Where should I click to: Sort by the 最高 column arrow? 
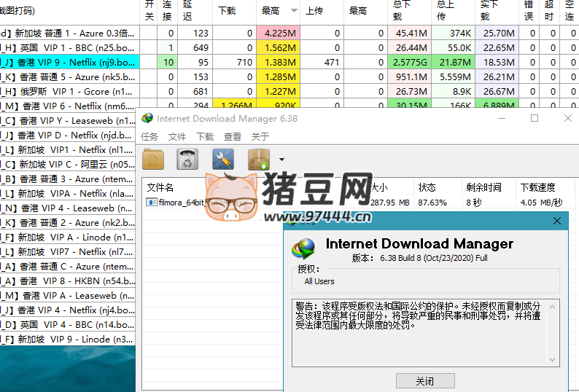(x=294, y=11)
